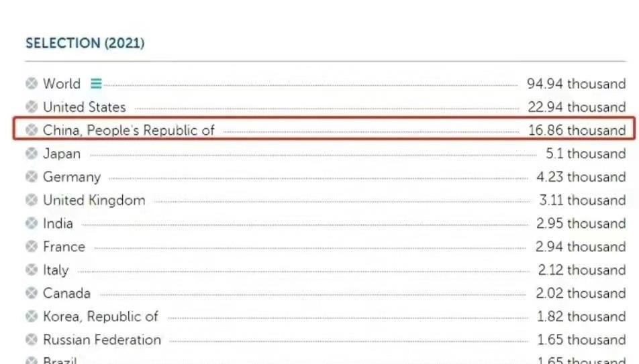
Task: Remove Canada from the selection
Action: point(32,293)
